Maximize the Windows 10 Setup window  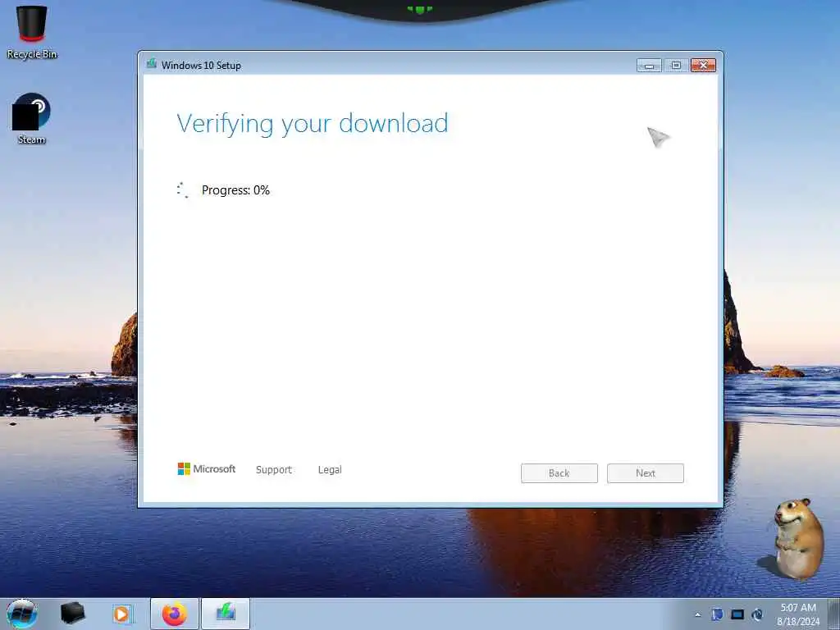point(676,66)
